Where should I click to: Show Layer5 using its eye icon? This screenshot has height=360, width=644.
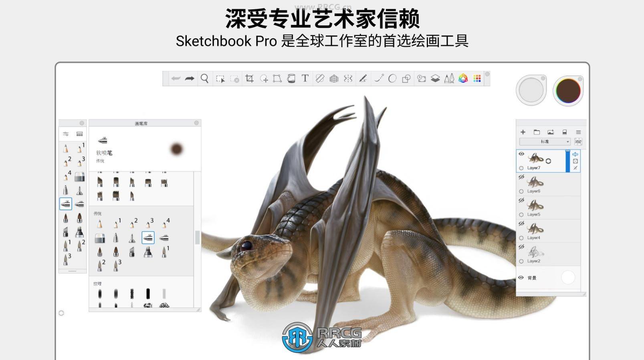click(521, 200)
